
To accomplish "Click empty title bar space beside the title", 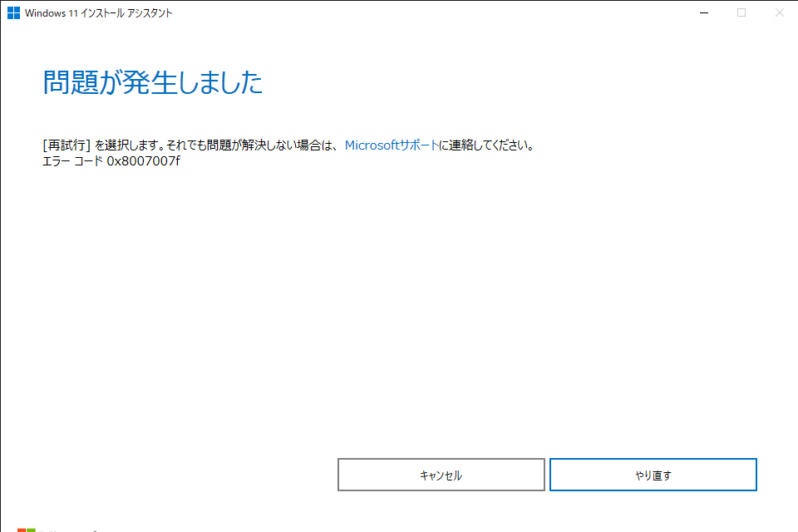I will [416, 12].
